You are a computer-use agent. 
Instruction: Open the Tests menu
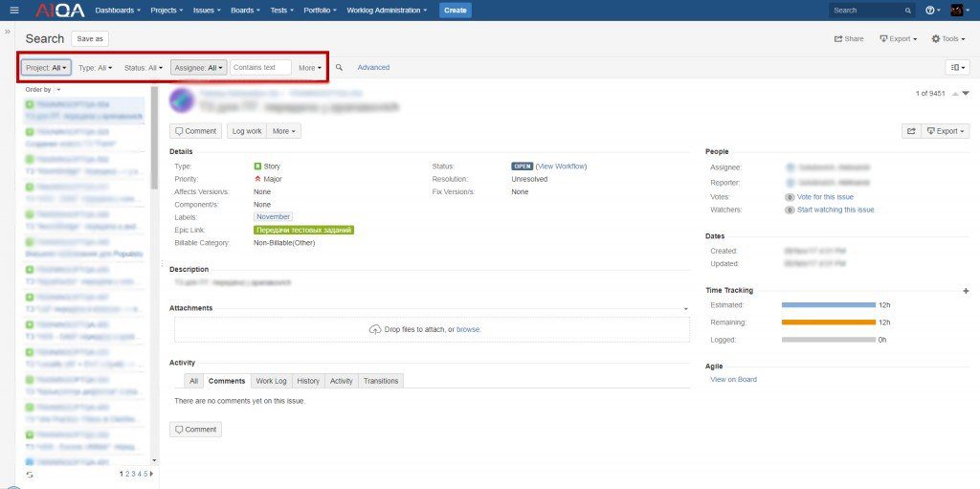coord(282,10)
